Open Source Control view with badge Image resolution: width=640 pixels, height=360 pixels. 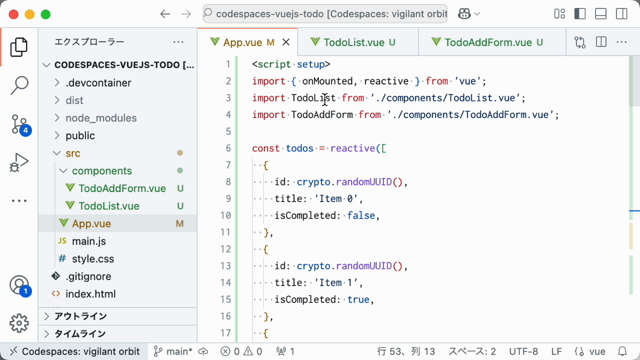pos(20,125)
